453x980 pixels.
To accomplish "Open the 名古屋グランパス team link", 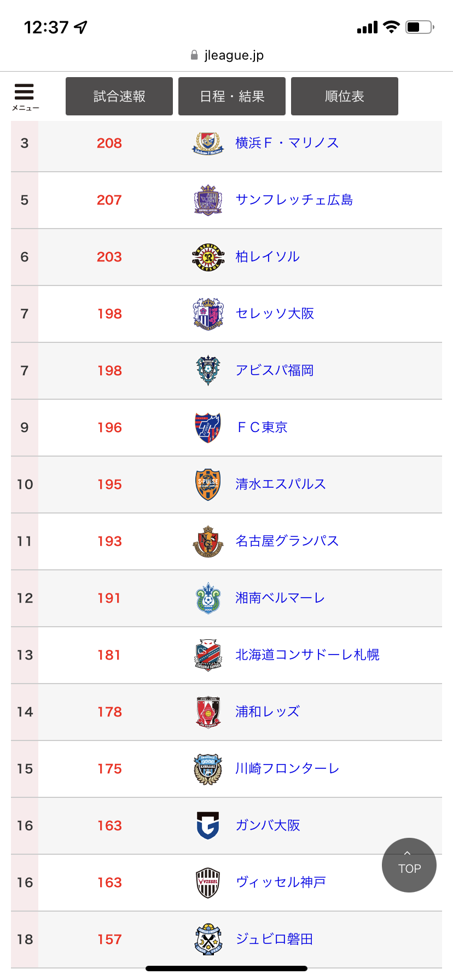I will (287, 541).
